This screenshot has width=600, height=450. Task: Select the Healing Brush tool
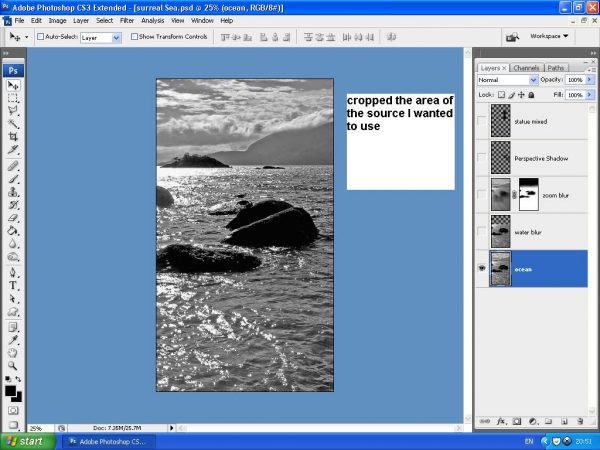click(13, 166)
